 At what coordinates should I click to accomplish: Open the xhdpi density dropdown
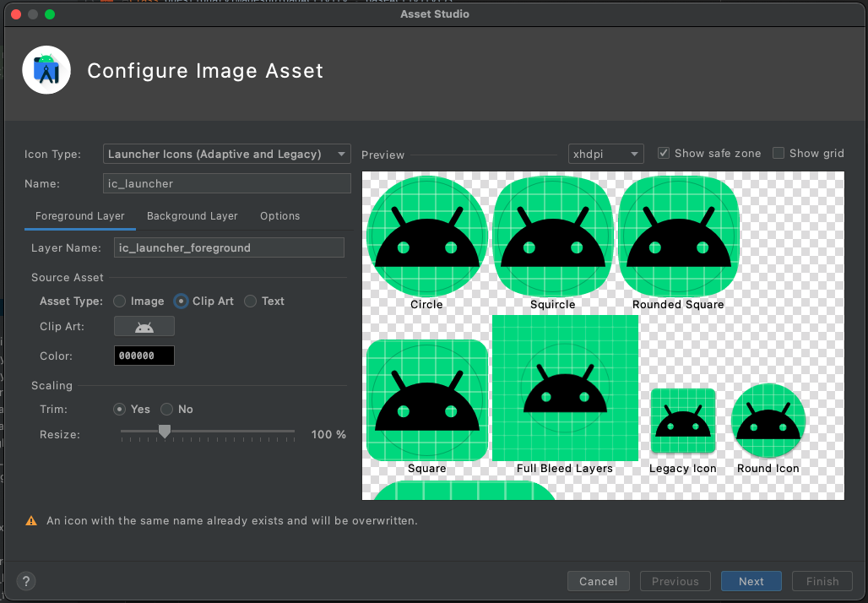[606, 154]
